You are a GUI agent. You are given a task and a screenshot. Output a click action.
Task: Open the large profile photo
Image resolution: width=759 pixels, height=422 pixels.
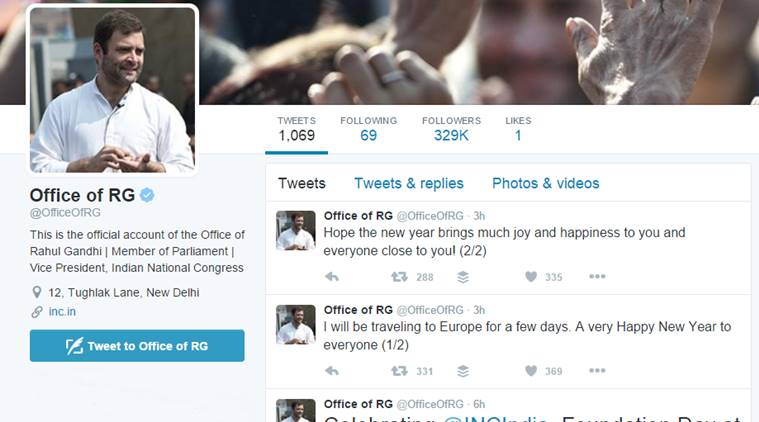112,90
